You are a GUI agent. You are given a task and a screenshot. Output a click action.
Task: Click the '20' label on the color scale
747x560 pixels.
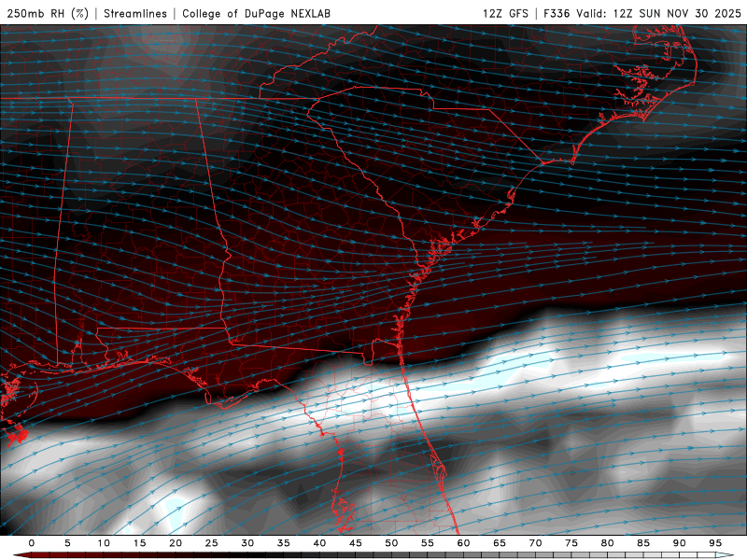[x=176, y=543]
